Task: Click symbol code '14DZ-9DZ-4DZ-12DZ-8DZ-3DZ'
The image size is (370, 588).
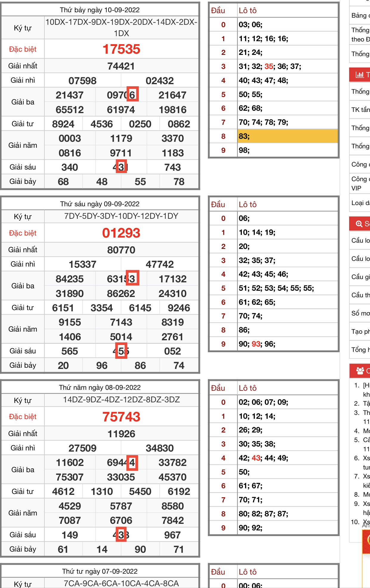Action: tap(121, 400)
